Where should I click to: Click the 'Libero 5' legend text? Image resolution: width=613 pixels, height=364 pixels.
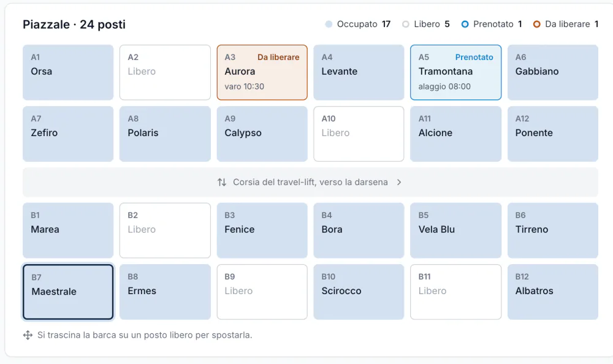(432, 25)
